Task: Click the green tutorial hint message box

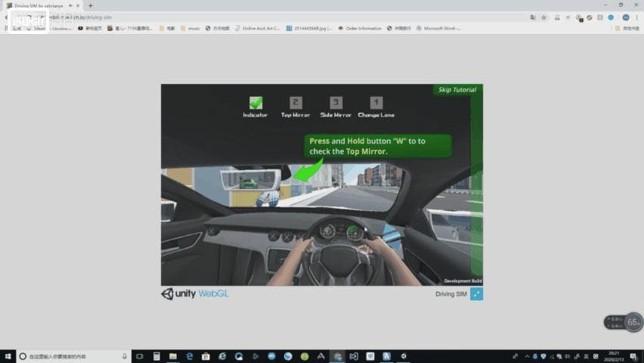Action: point(378,146)
